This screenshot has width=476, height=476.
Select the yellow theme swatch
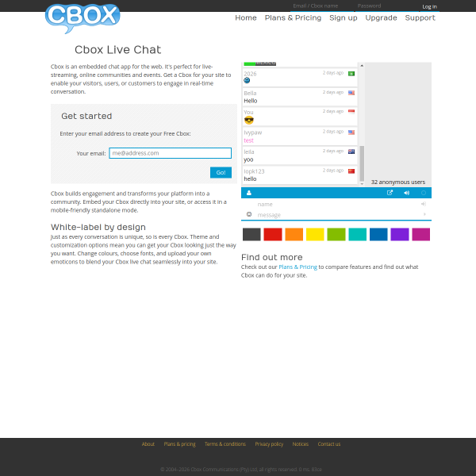(315, 234)
